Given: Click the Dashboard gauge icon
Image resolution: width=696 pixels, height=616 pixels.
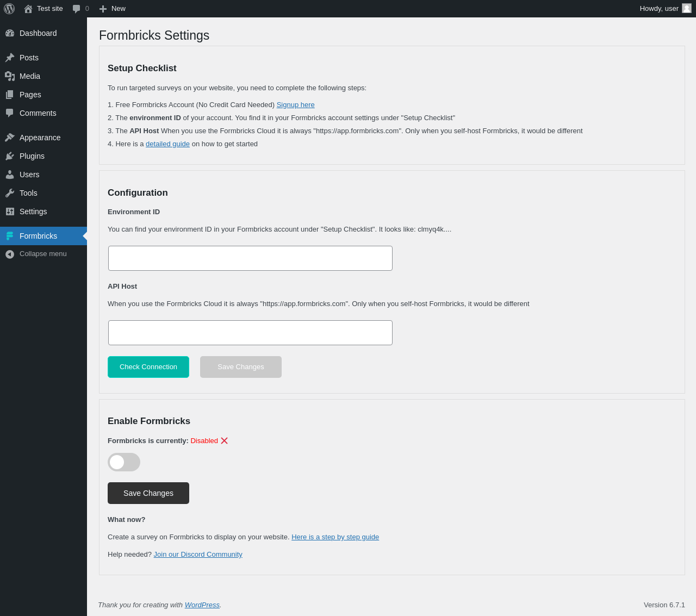Looking at the screenshot, I should [10, 33].
